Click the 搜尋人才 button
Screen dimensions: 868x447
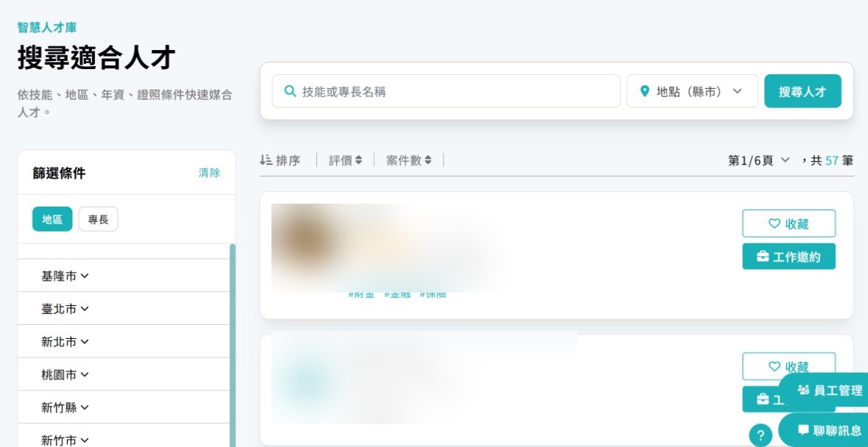pos(803,91)
